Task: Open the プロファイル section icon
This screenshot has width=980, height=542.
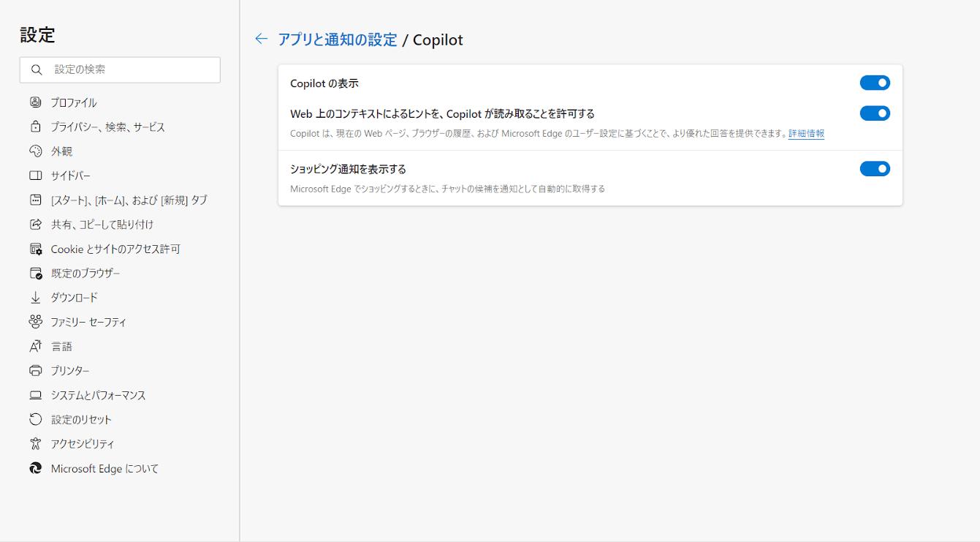Action: click(36, 102)
